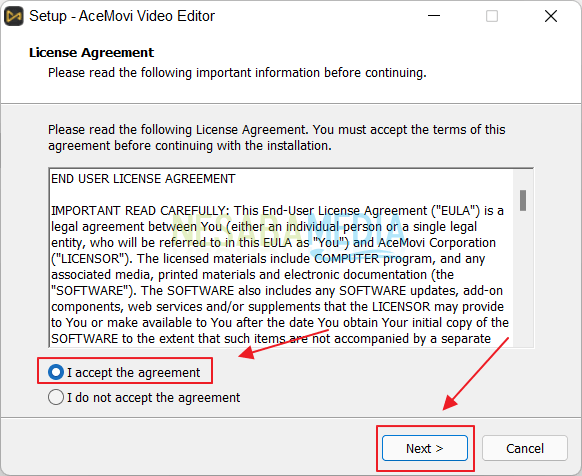
Task: Choose the 'I do not accept the agreement' radio circle
Action: coord(56,397)
